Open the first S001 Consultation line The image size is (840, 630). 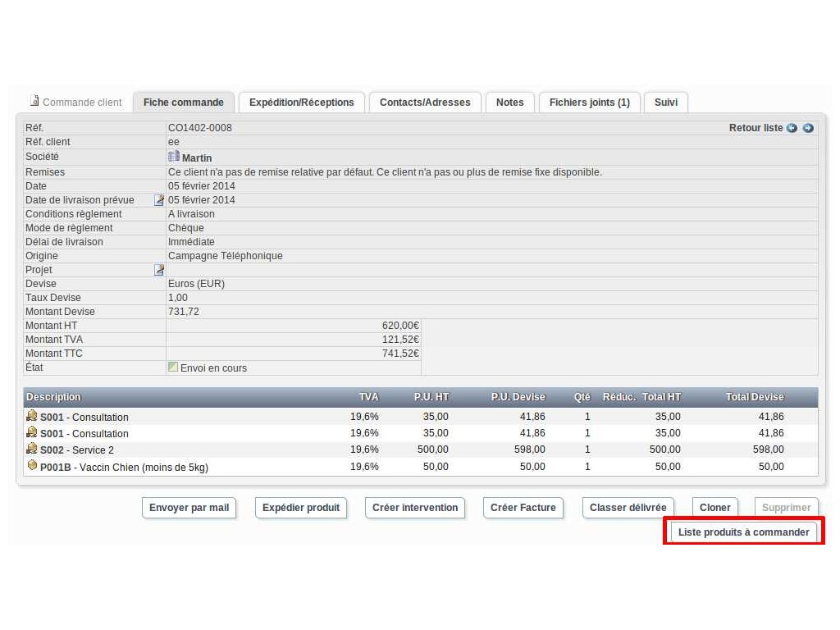click(x=84, y=418)
